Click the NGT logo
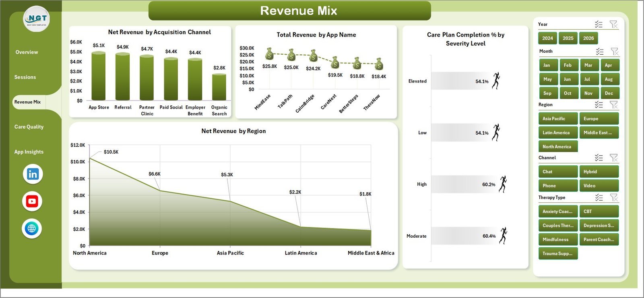The width and height of the screenshot is (644, 298). pos(37,19)
